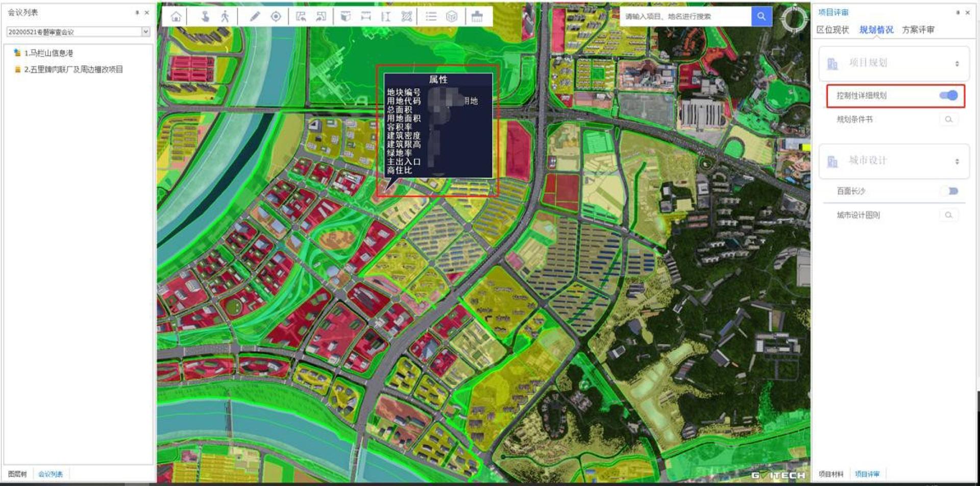Click the Home view icon in map toolbar
Viewport: 980px width, 486px height.
(x=176, y=17)
